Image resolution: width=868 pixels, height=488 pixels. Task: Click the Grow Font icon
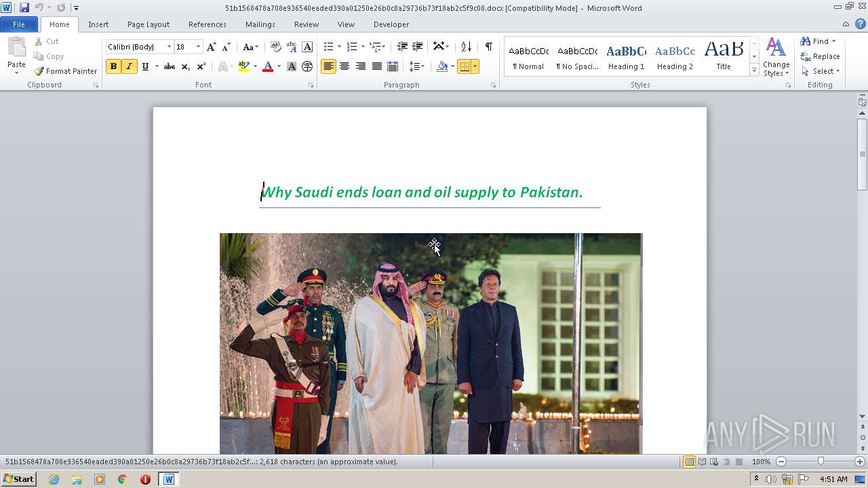pos(212,47)
